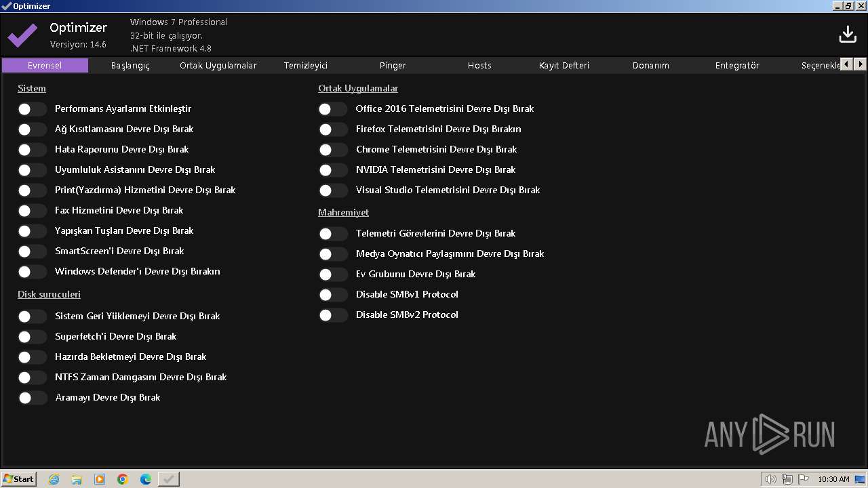Click the purple Optimizer checkmark logo
The width and height of the screenshot is (868, 488).
(x=22, y=35)
